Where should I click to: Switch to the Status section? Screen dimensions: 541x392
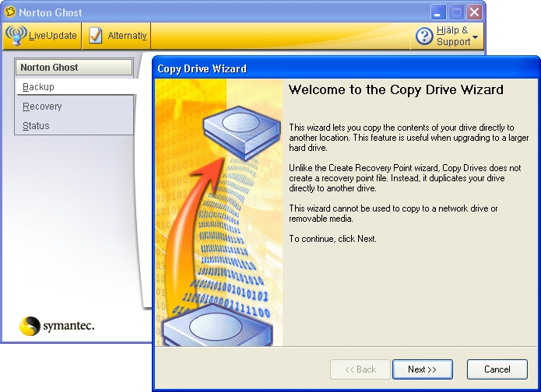(36, 125)
